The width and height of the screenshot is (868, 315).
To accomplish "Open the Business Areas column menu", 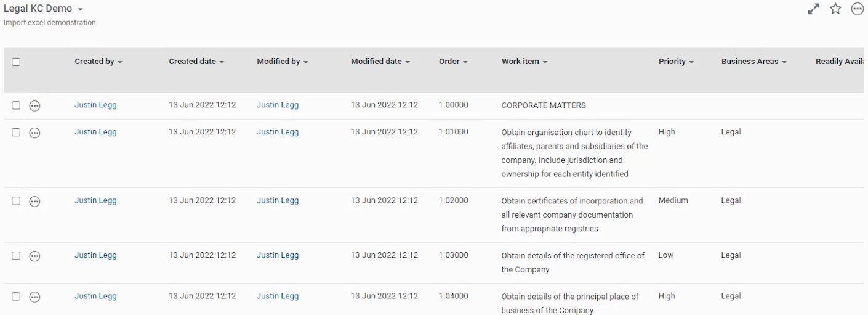I will 784,62.
